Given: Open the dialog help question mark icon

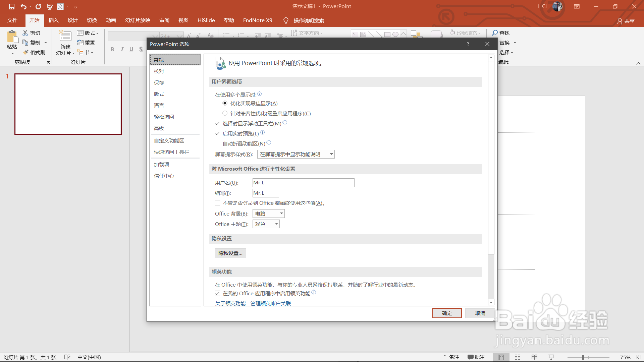Looking at the screenshot, I should coord(468,44).
